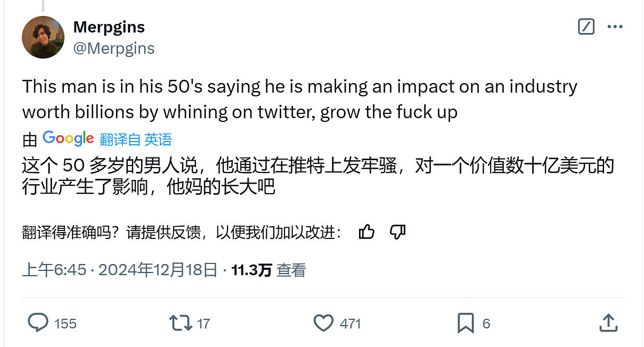Give thumbs down on translation quality
This screenshot has width=644, height=347.
(397, 232)
